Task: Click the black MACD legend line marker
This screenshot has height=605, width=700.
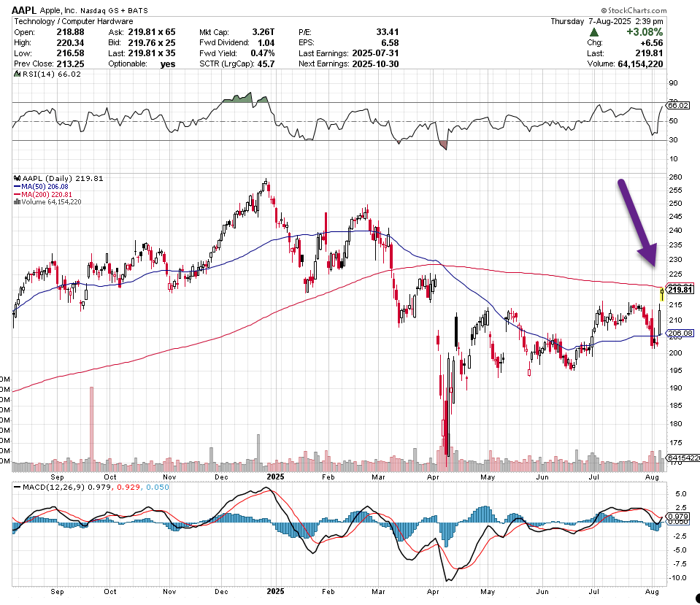Action: pyautogui.click(x=18, y=487)
